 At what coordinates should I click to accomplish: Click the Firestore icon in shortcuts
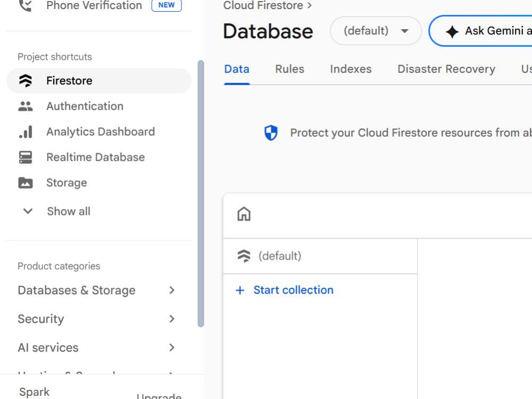point(26,81)
